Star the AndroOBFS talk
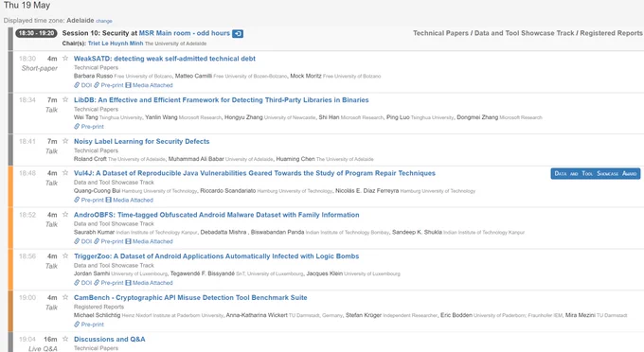The height and width of the screenshot is (352, 644). pyautogui.click(x=65, y=215)
